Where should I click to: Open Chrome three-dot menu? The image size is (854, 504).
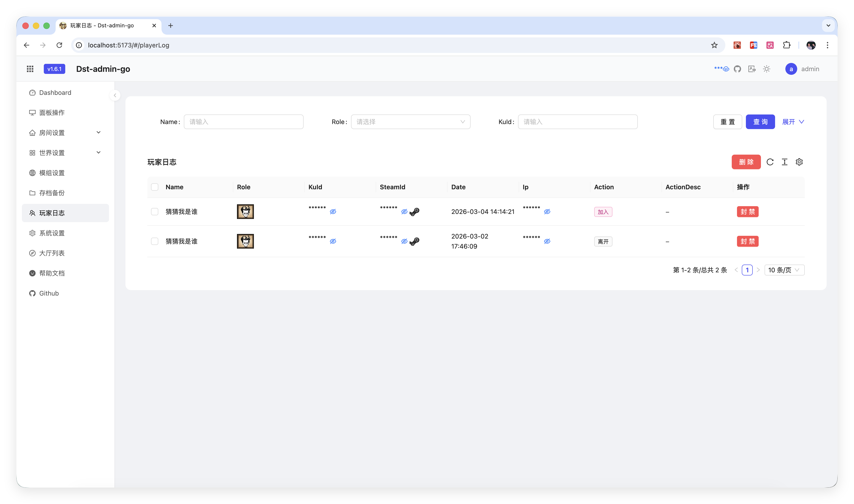[827, 45]
